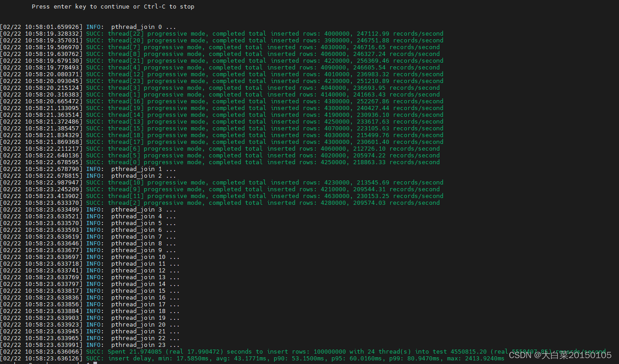
Task: Click the 'pthread_join 23 ...' line
Action: 90,345
